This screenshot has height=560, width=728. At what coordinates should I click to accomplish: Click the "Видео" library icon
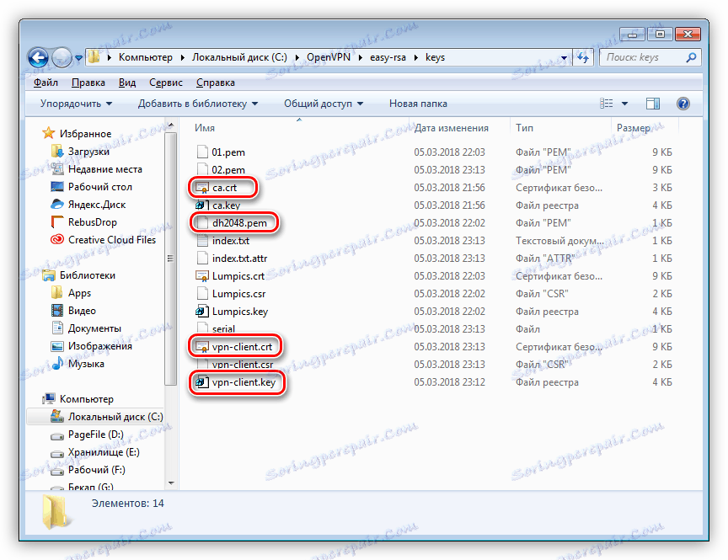tap(56, 311)
